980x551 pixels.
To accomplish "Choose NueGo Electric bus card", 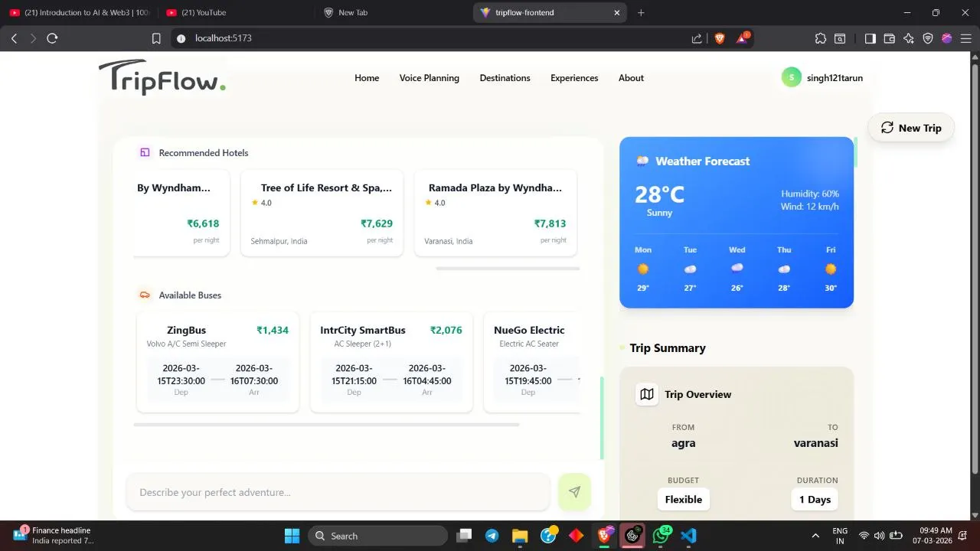I will (532, 362).
